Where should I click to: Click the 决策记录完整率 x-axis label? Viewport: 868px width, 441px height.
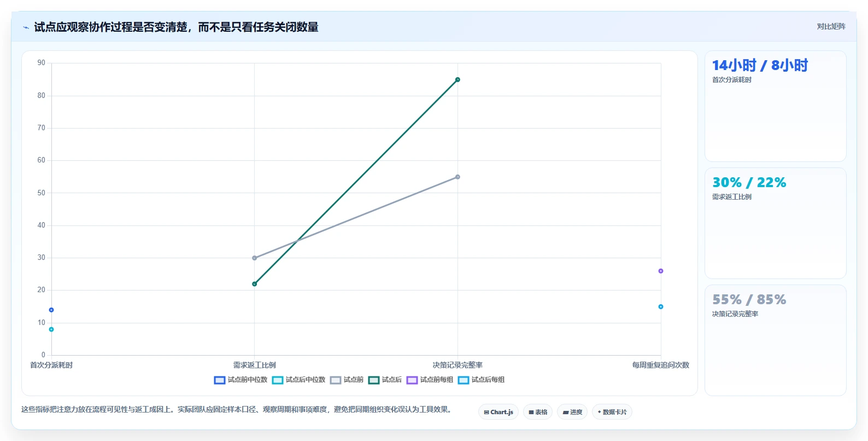pos(458,365)
